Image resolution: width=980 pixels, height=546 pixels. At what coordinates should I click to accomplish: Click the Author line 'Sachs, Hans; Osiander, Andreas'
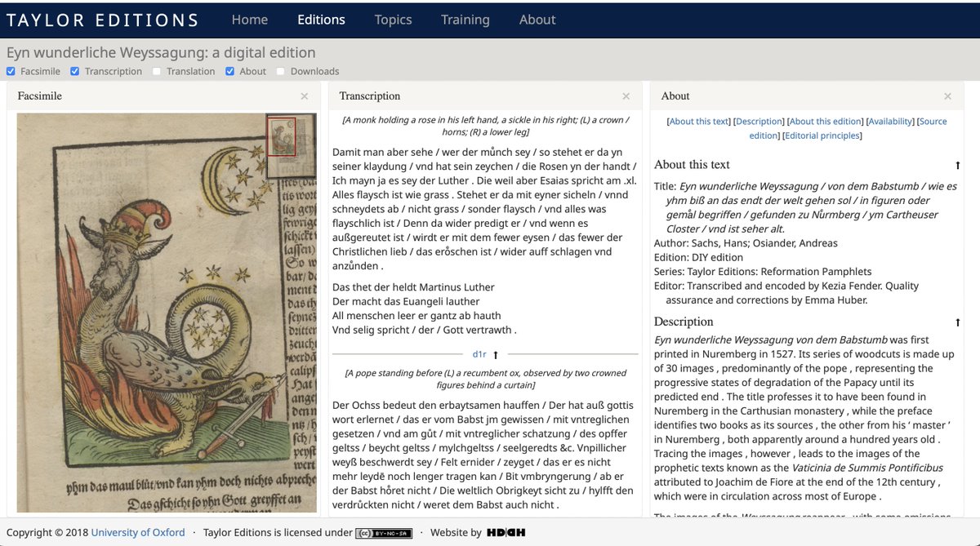(x=746, y=243)
